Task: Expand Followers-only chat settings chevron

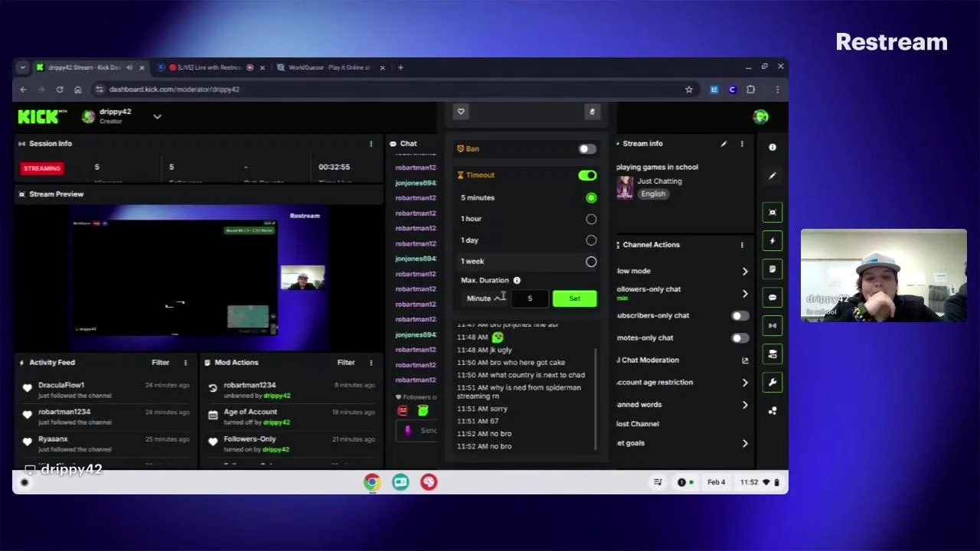Action: [745, 294]
